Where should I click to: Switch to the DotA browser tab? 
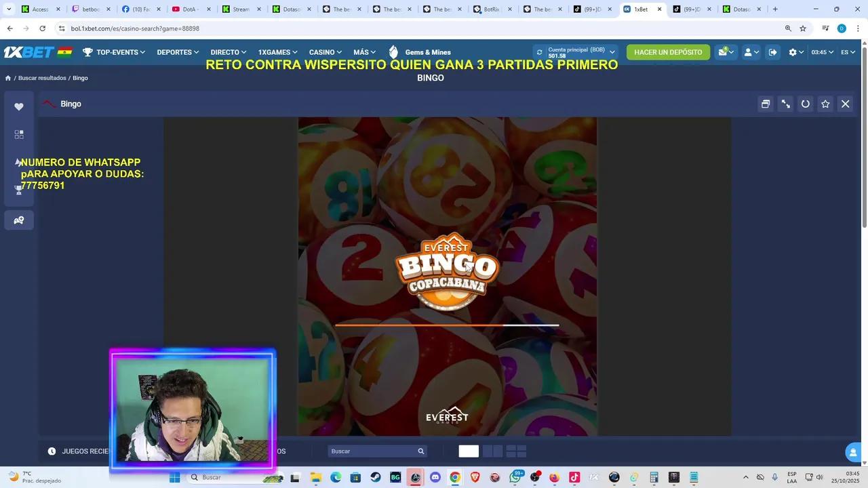pyautogui.click(x=191, y=9)
